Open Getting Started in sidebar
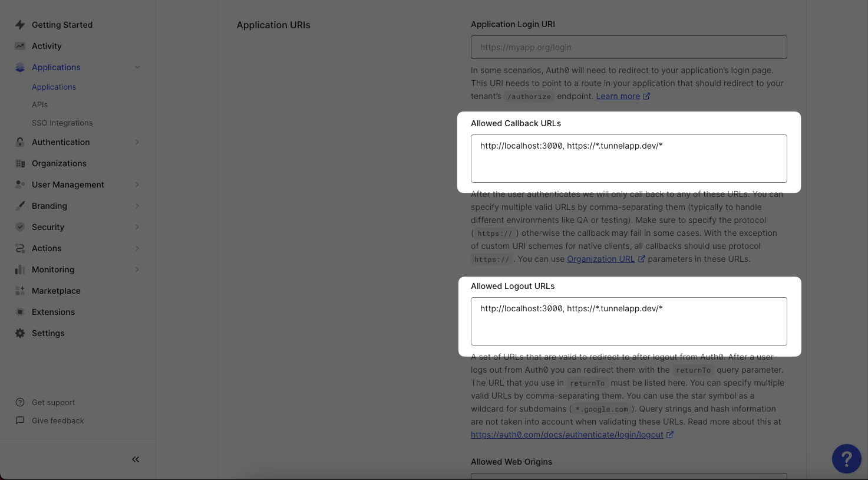Screen dimensions: 868x480 (x=62, y=25)
